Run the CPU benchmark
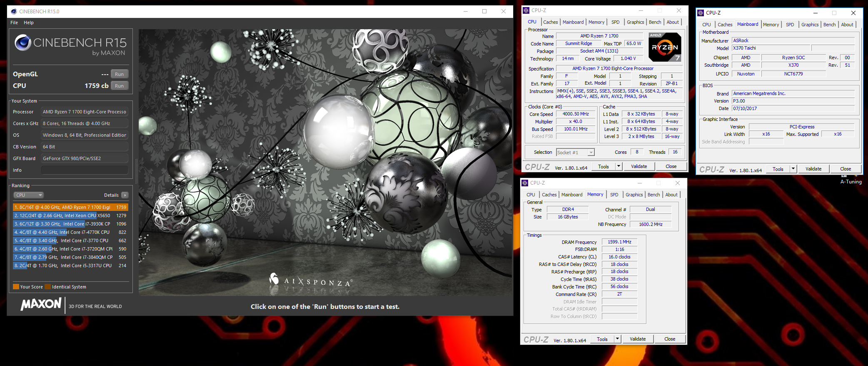This screenshot has width=868, height=366. tap(120, 86)
